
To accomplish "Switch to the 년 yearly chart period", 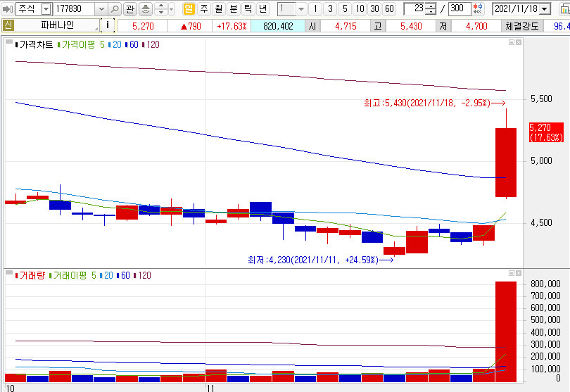I will pyautogui.click(x=262, y=8).
